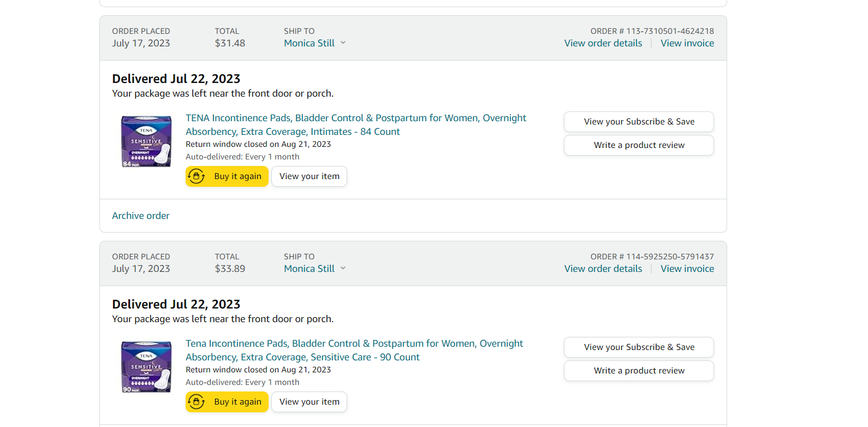The width and height of the screenshot is (868, 427).
Task: Write a product review for Tena 90 Count
Action: [x=639, y=371]
